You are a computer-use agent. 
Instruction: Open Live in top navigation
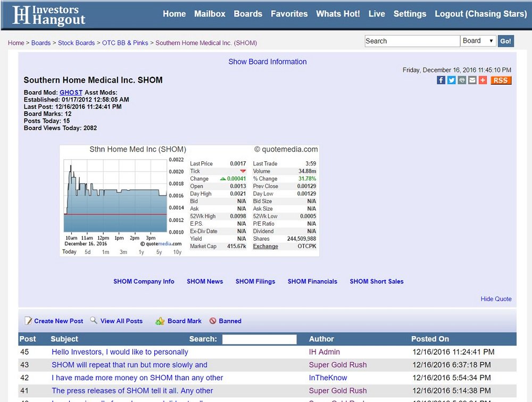(377, 14)
